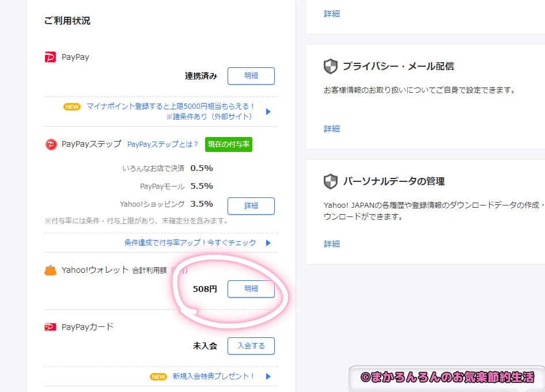Viewport: 545px width, 392px height.
Task: Click the 508円 wallet total amount
Action: pos(205,289)
